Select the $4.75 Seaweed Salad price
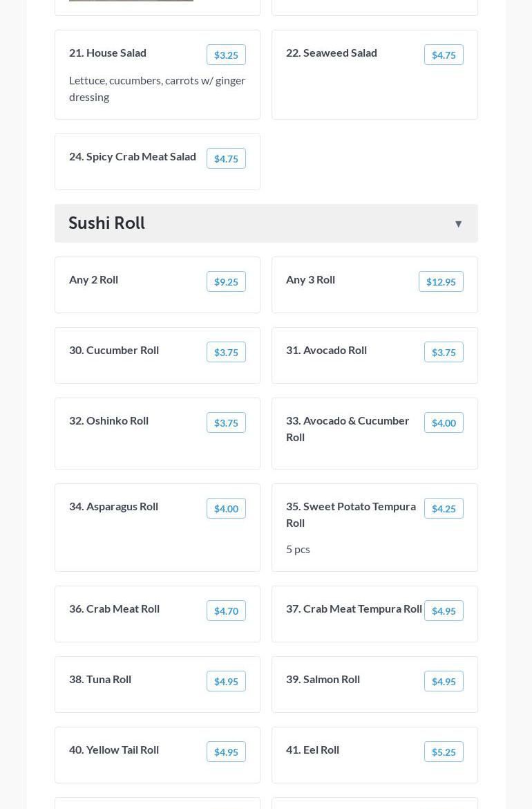Image resolution: width=532 pixels, height=809 pixels. (444, 55)
